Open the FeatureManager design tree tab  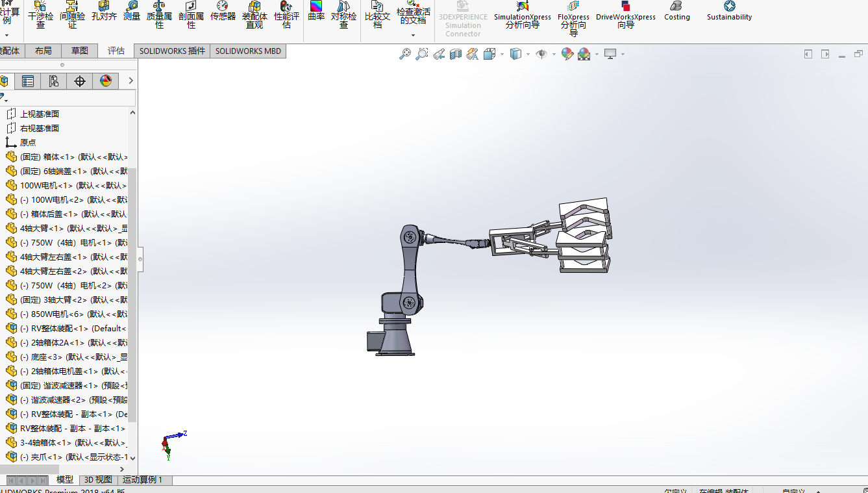5,81
